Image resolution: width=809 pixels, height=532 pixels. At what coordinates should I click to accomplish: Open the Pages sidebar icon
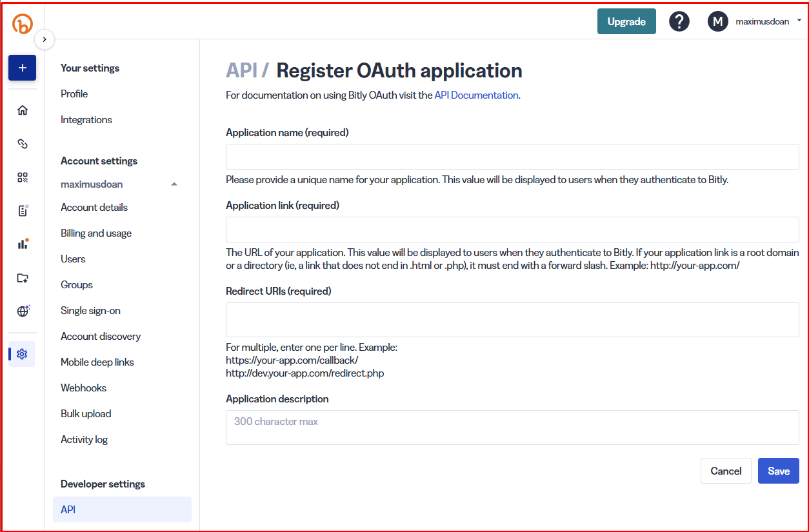coord(23,211)
